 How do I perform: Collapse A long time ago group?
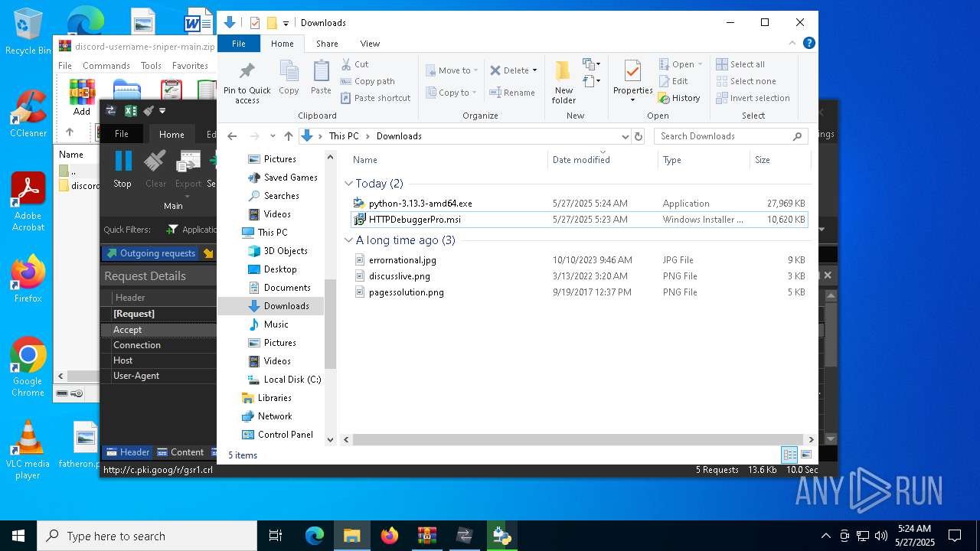pos(348,240)
